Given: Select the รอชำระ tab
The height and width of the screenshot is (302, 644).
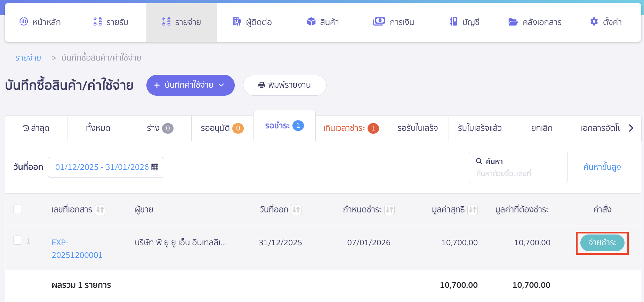Looking at the screenshot, I should pyautogui.click(x=284, y=126).
